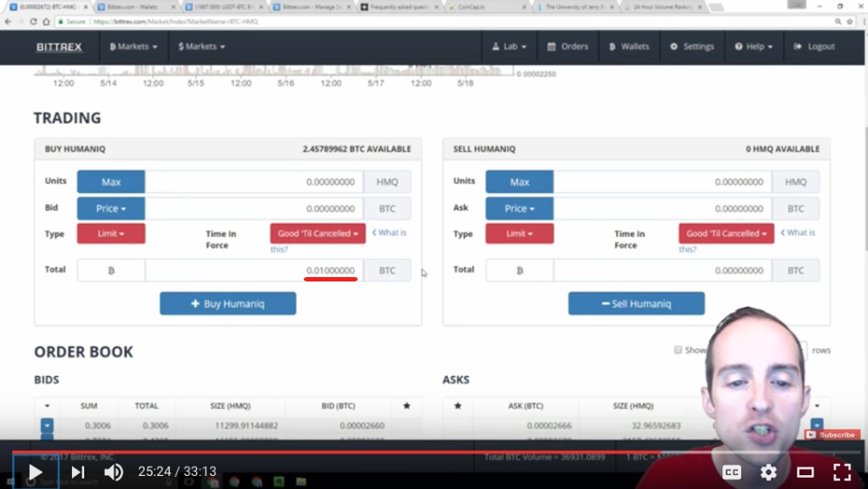This screenshot has width=868, height=489.
Task: Click the Sell Humaniq button
Action: (636, 303)
